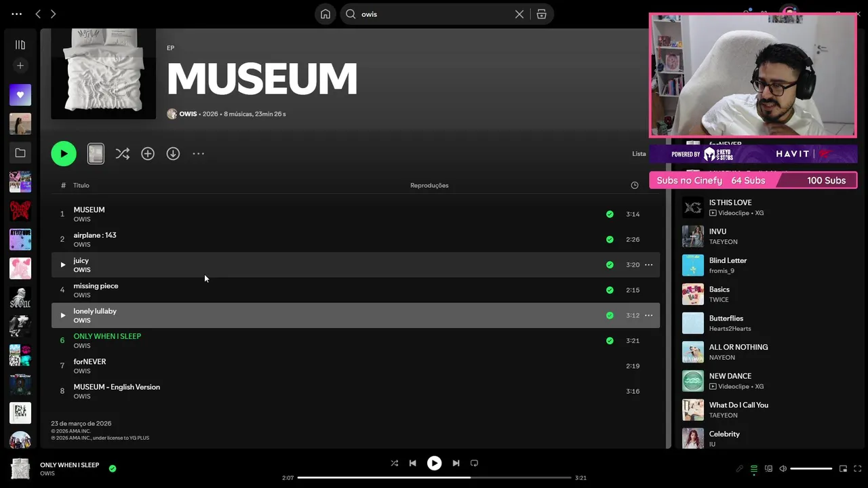Toggle saved checkmark on ONLY WHEN I SLEEP row
The image size is (868, 488).
click(610, 341)
